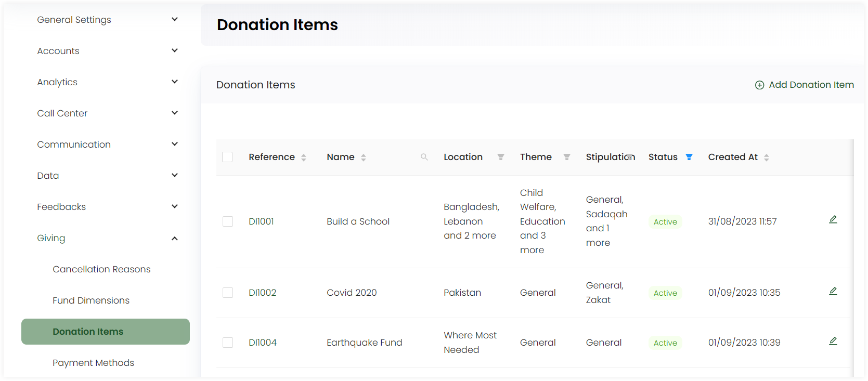
Task: Open the Stipulation column filter
Action: coord(629,156)
